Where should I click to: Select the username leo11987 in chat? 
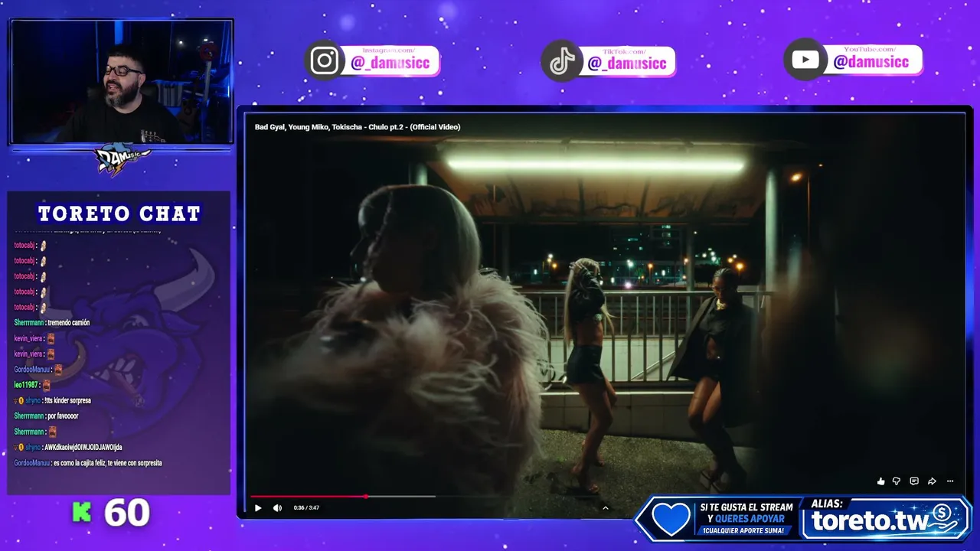click(26, 385)
